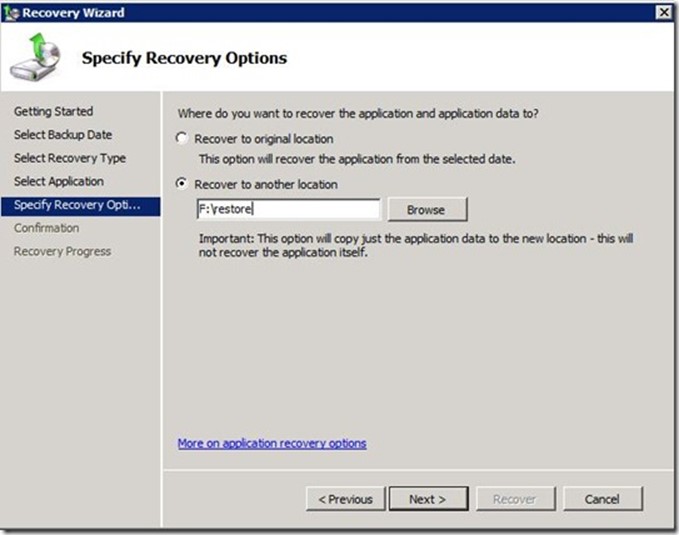
Task: Click the Confirmation step in the sidebar
Action: [46, 228]
